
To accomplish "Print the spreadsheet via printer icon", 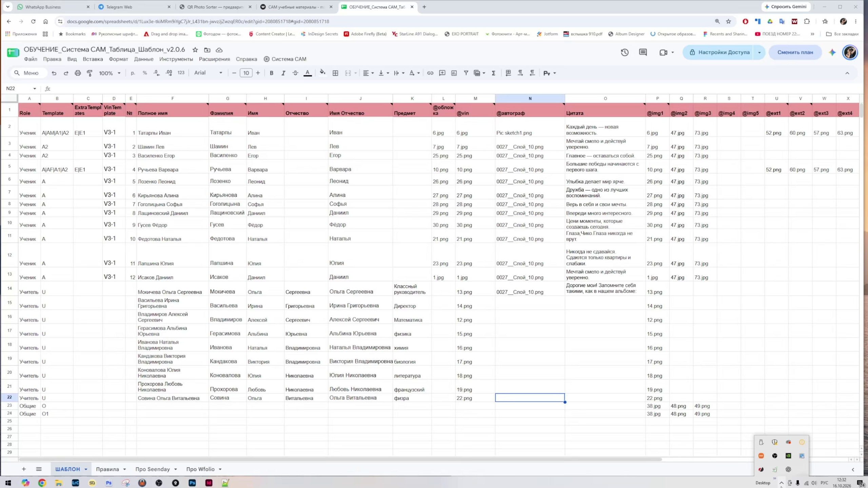I will [x=78, y=73].
